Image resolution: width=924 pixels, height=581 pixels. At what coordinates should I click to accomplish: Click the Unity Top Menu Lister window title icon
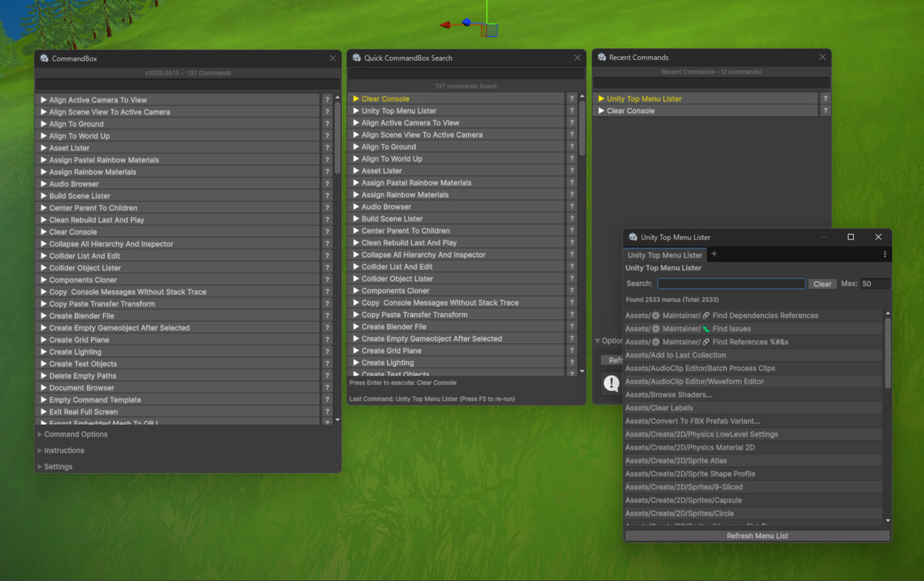pos(633,238)
